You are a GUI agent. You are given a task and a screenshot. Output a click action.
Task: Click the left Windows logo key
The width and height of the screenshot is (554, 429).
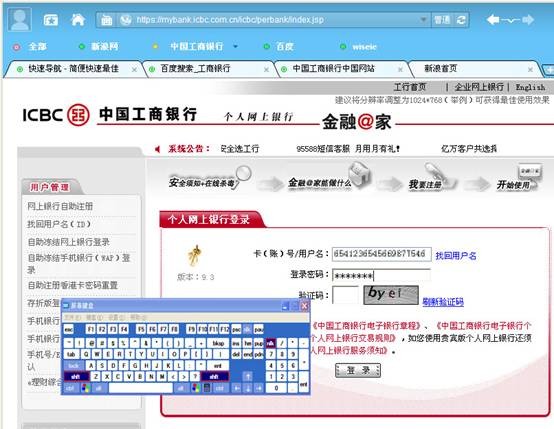(x=86, y=388)
